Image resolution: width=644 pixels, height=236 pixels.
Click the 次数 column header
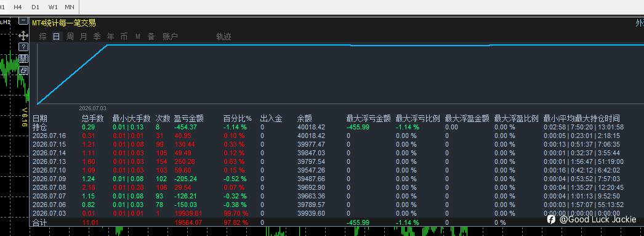163,119
